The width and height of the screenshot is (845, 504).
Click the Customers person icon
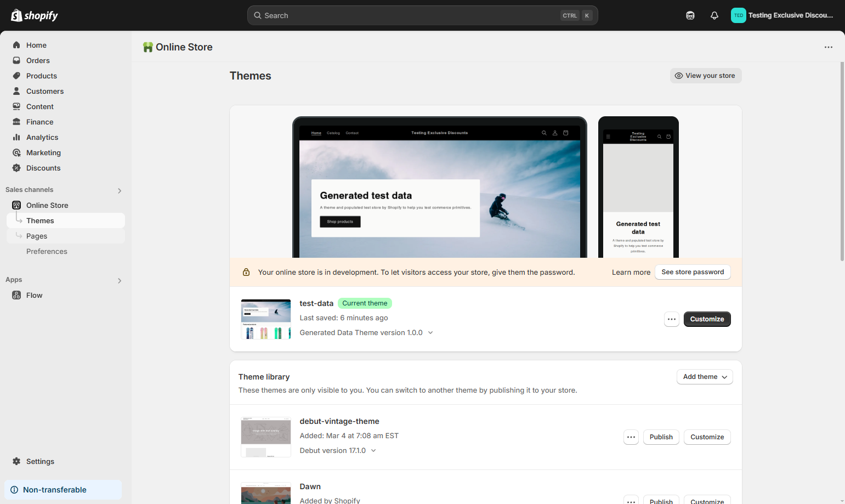(x=16, y=91)
